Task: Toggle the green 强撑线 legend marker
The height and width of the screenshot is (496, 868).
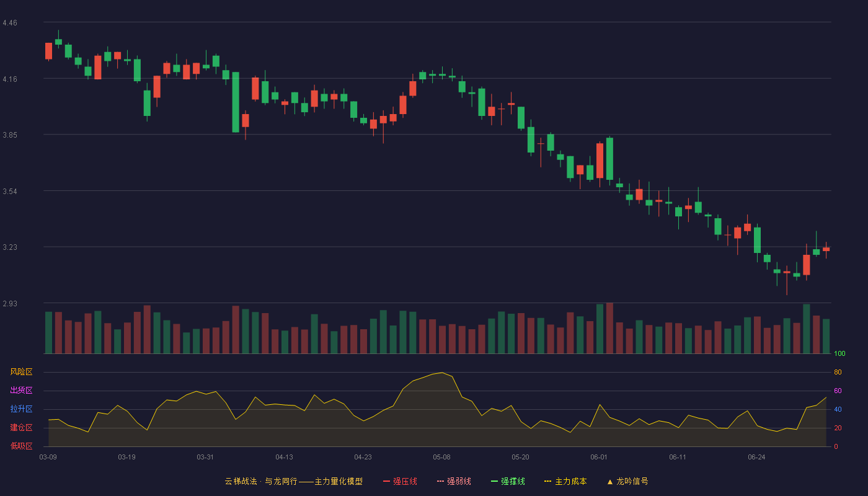Action: [494, 481]
